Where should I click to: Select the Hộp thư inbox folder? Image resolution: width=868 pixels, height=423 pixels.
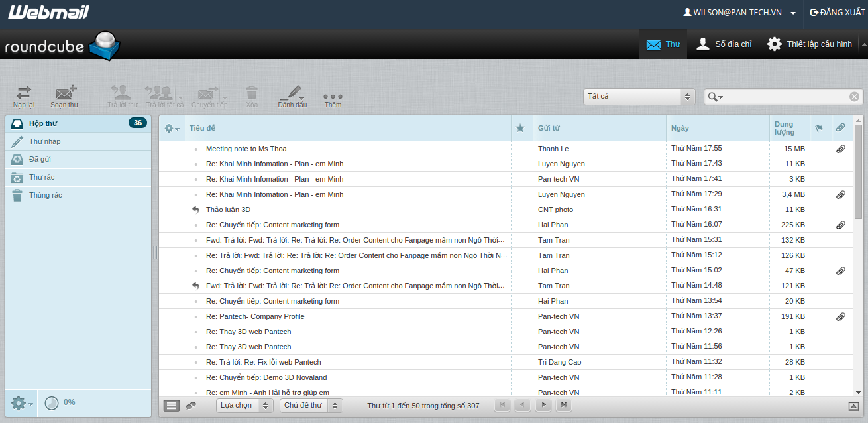point(78,123)
